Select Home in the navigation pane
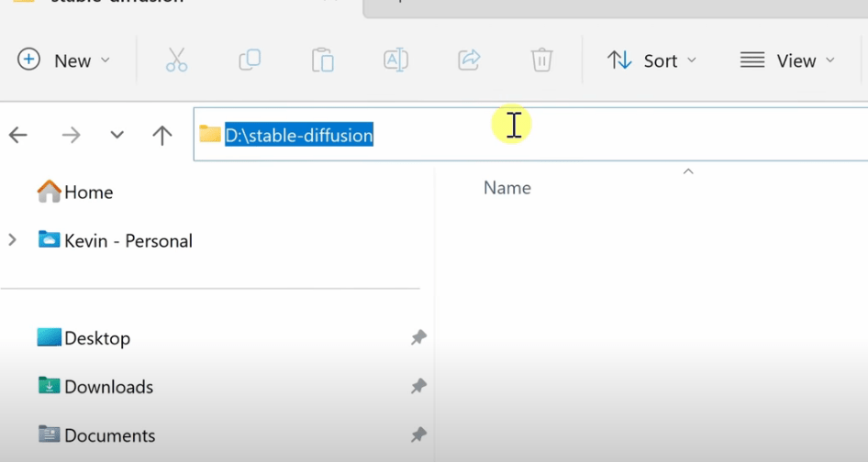The width and height of the screenshot is (868, 462). point(87,192)
